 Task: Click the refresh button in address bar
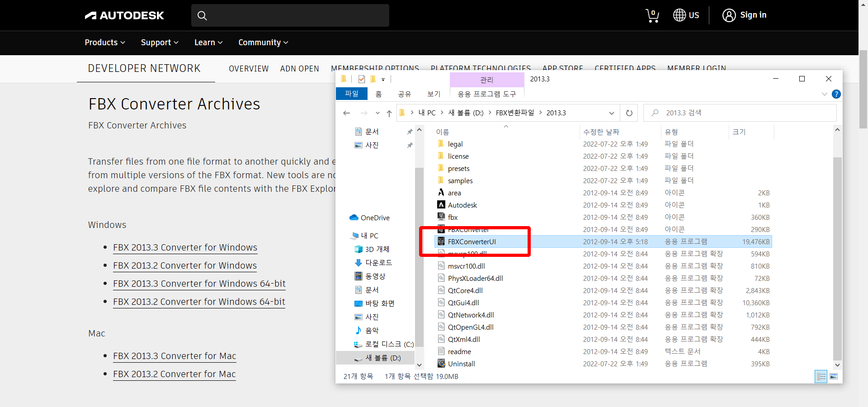click(629, 113)
